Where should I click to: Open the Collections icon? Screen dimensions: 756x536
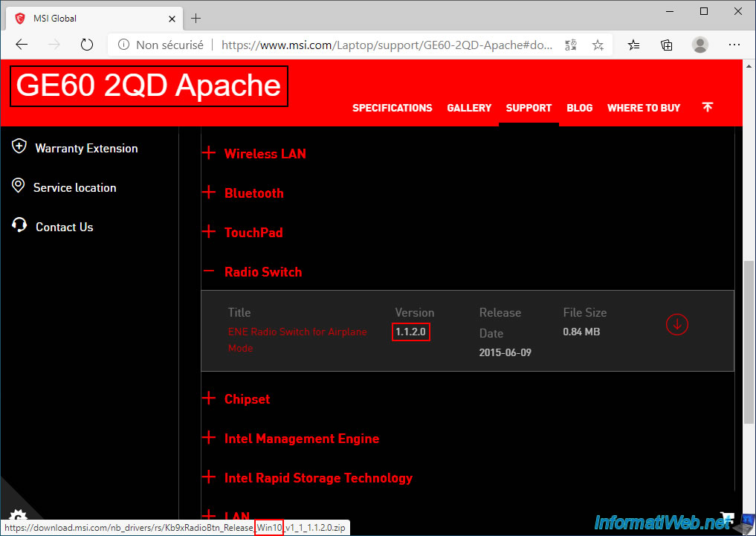click(666, 45)
